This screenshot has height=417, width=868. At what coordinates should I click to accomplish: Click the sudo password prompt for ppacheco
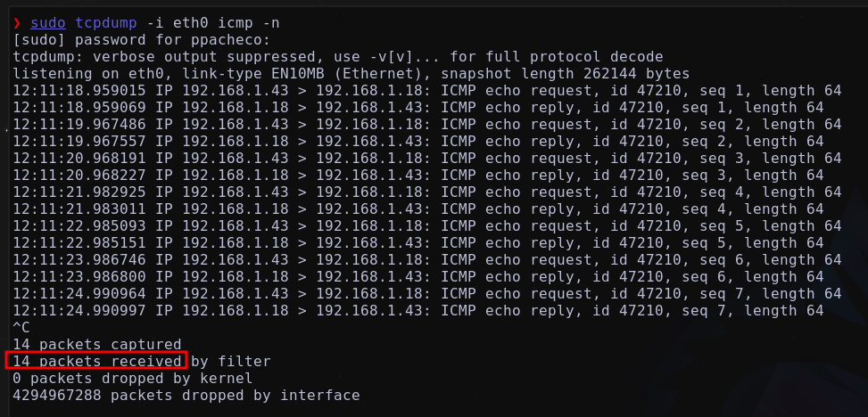pyautogui.click(x=142, y=40)
